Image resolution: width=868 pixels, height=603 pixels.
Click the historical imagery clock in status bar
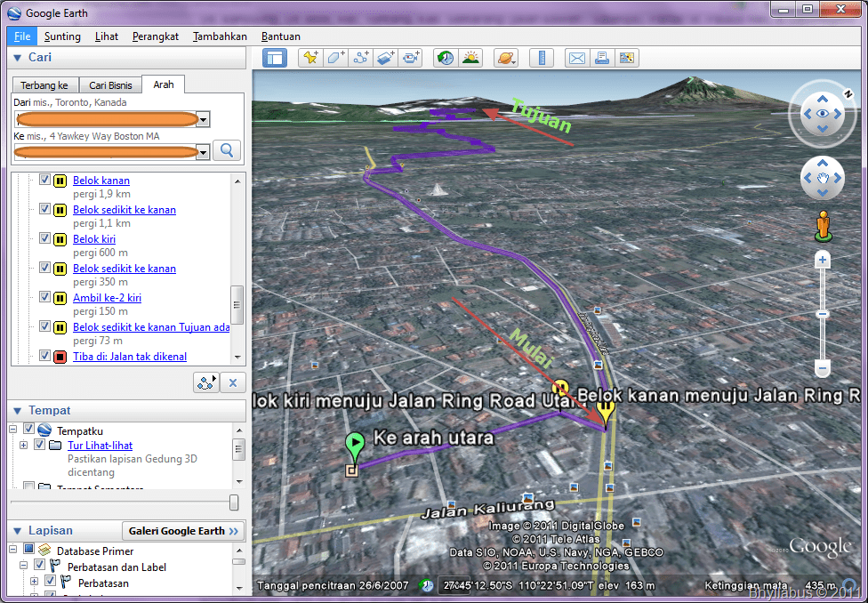(426, 584)
